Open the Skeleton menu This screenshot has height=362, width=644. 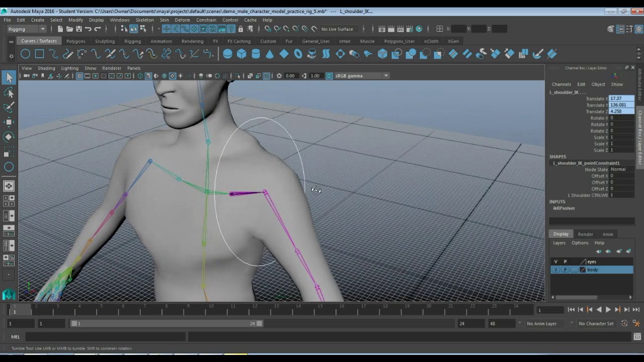click(144, 20)
